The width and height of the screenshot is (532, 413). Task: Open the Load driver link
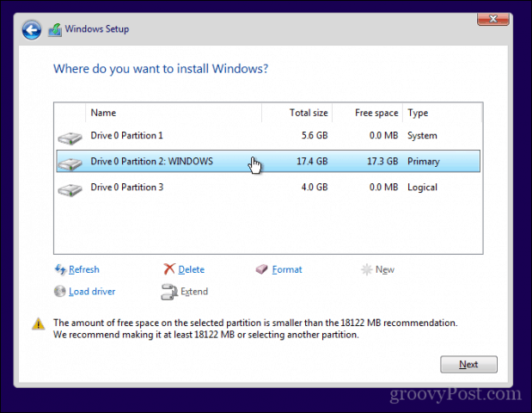(92, 292)
